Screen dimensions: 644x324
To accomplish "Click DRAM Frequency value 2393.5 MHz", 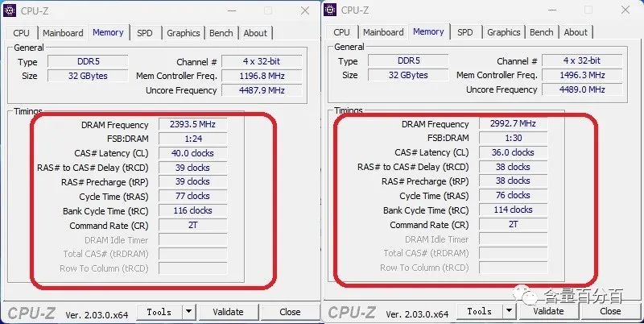I will click(x=192, y=125).
